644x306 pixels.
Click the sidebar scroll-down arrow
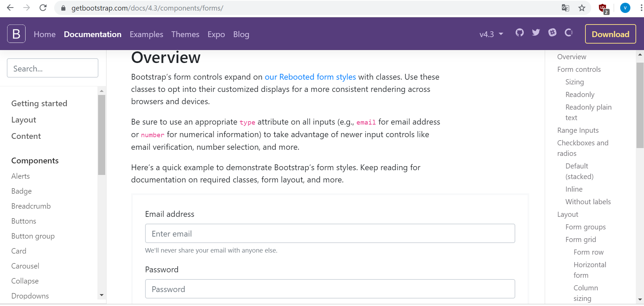coord(101,295)
